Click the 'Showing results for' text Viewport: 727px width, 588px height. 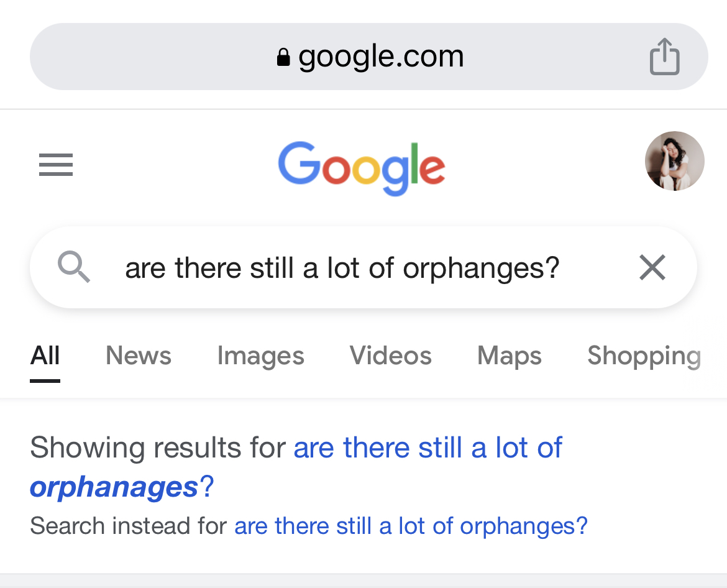(157, 448)
